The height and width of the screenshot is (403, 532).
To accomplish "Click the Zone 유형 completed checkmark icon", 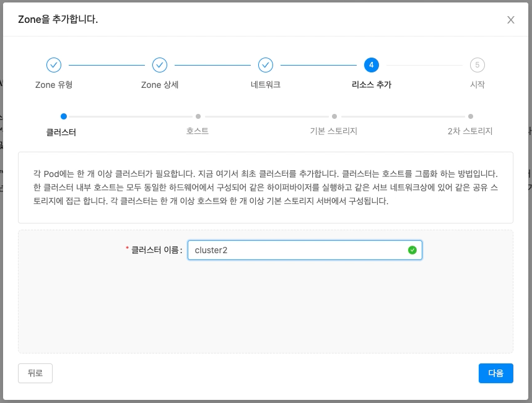I will coord(53,64).
